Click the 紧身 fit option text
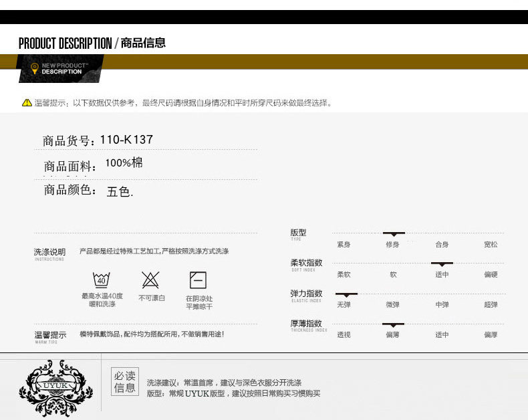The width and height of the screenshot is (528, 420). pos(344,244)
